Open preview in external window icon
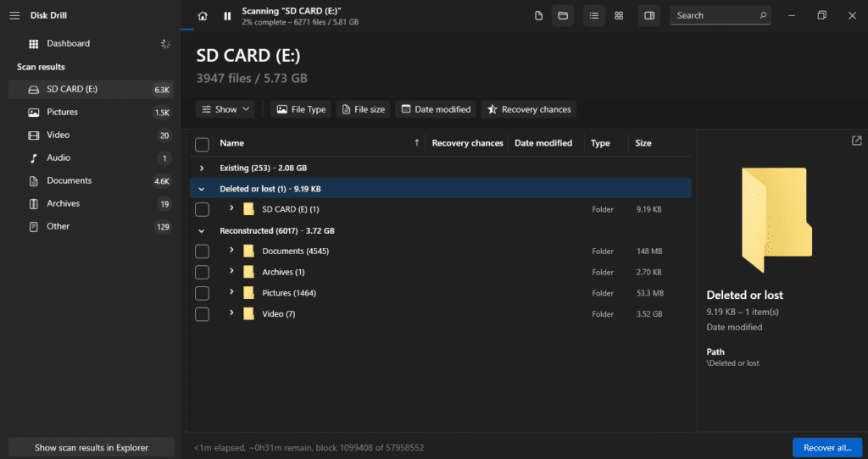 click(857, 141)
